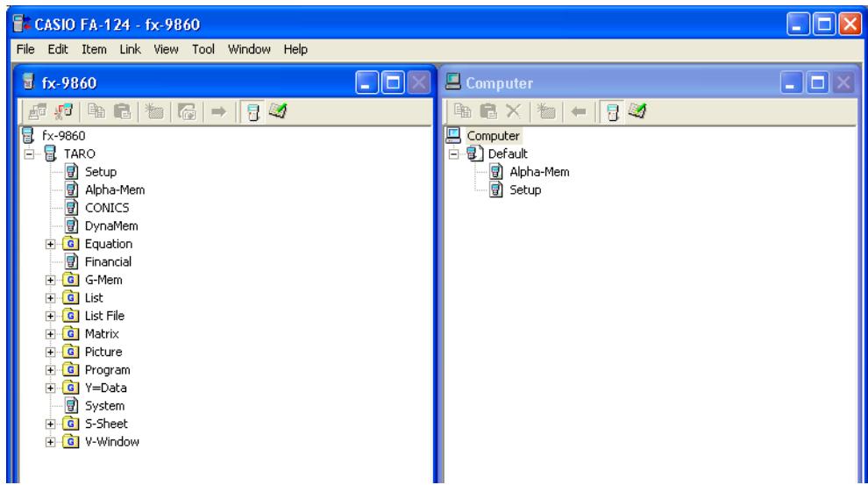Image resolution: width=868 pixels, height=485 pixels.
Task: Select the System item
Action: [x=104, y=406]
